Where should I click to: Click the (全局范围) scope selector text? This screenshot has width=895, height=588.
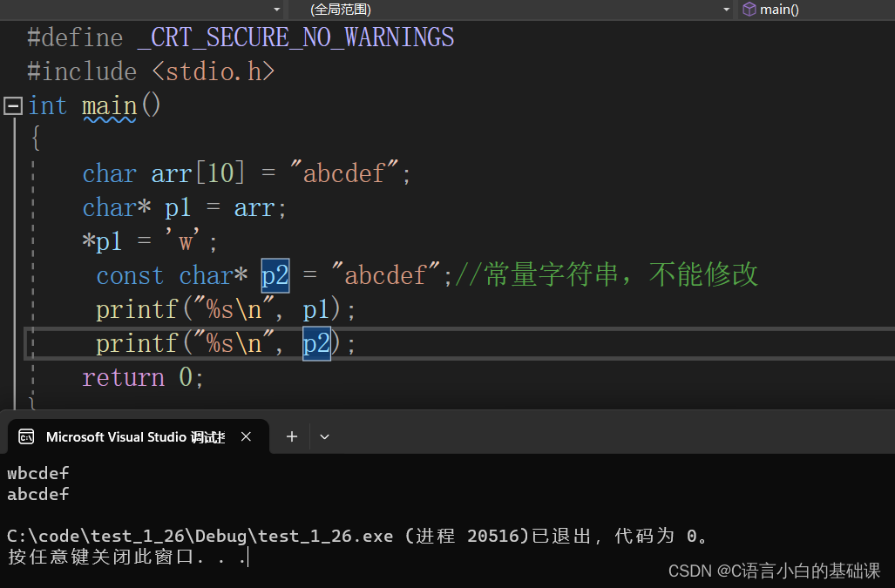click(341, 10)
